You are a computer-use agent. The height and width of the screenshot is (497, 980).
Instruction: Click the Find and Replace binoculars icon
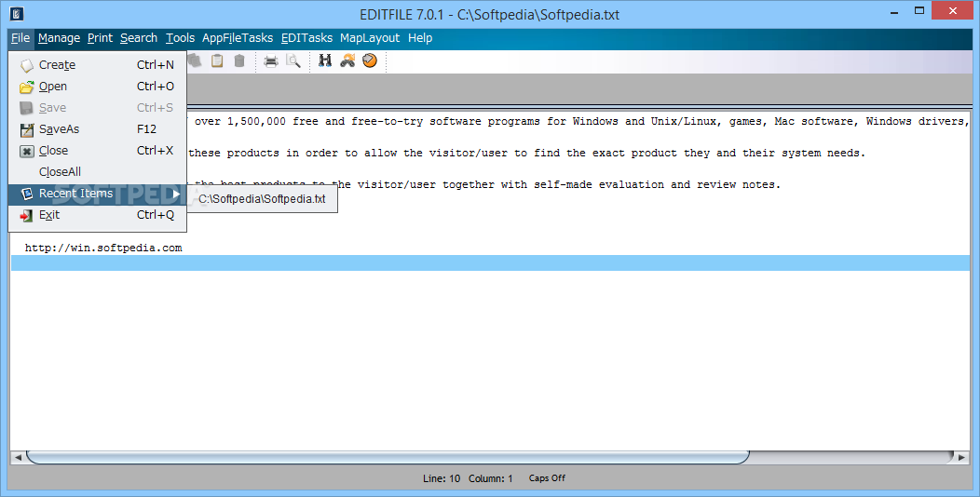[347, 60]
